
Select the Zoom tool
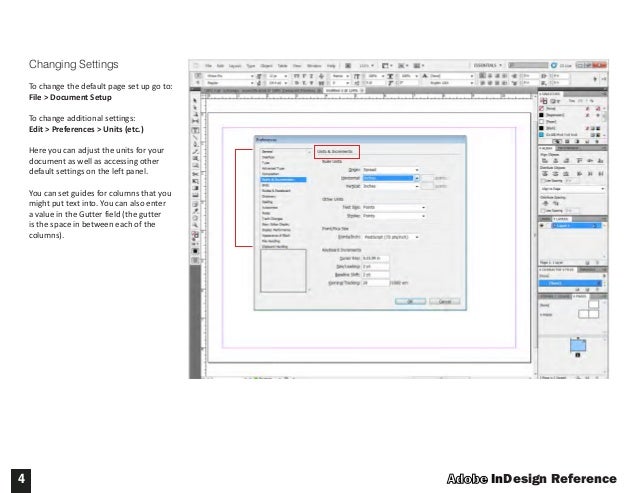coord(195,225)
